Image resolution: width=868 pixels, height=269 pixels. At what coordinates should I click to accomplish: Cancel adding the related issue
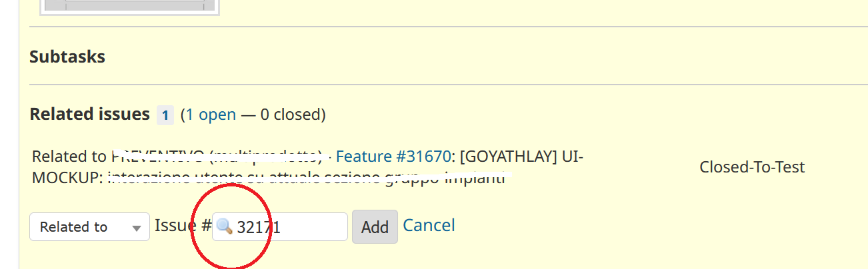coord(429,225)
